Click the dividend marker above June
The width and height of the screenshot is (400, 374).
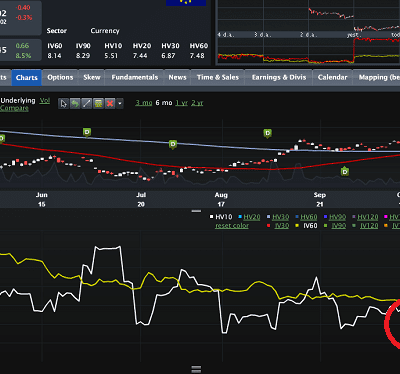click(87, 133)
